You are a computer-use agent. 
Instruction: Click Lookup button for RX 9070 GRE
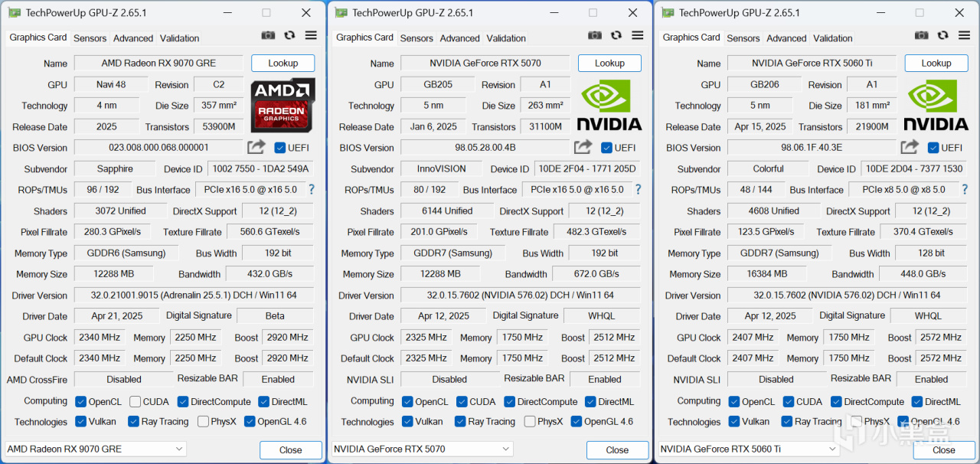point(283,64)
